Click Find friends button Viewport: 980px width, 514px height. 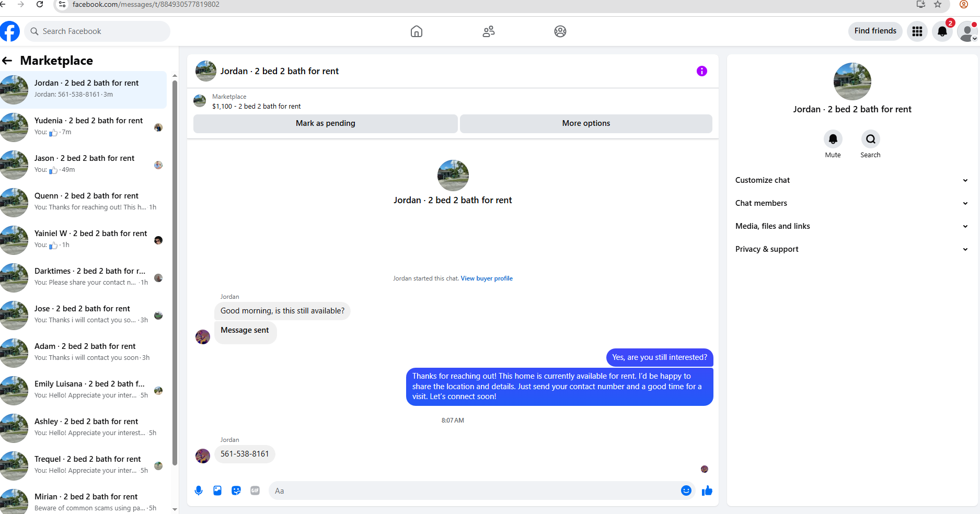(x=875, y=31)
